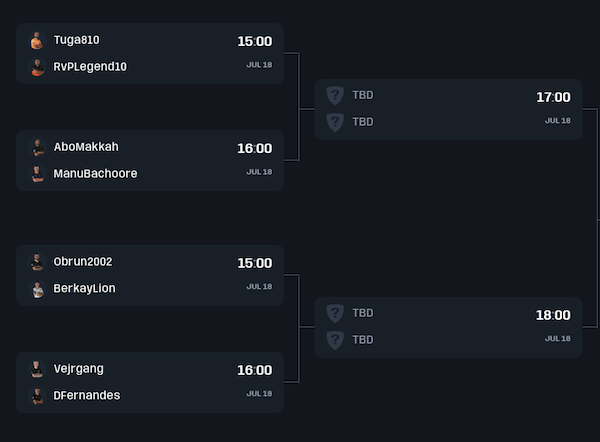Open the 18:00 semifinal match time
600x442 pixels.
pos(553,315)
